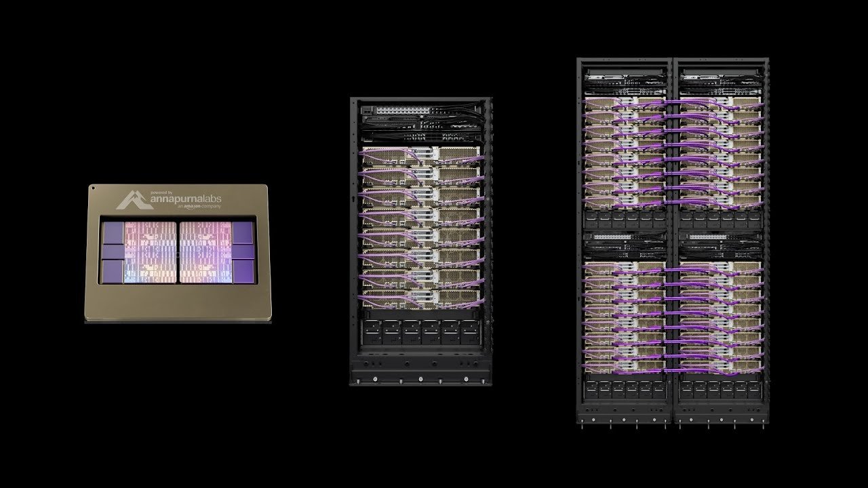Open the 'powered by' label tab on the chip
The image size is (868, 488).
click(x=161, y=191)
